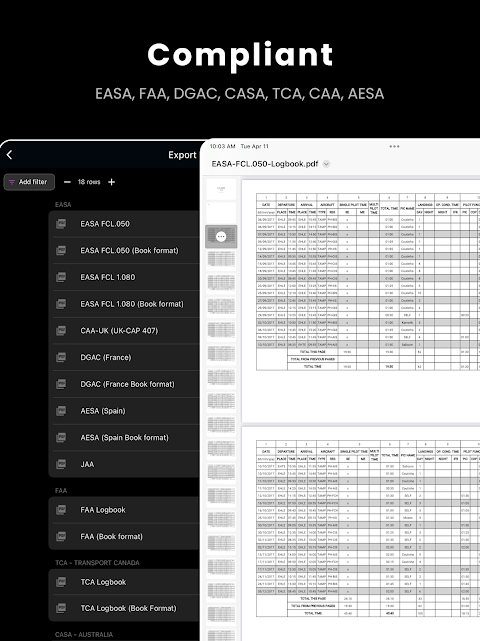480x641 pixels.
Task: Open the three-dot options on the selected page thumbnail
Action: pos(221,236)
